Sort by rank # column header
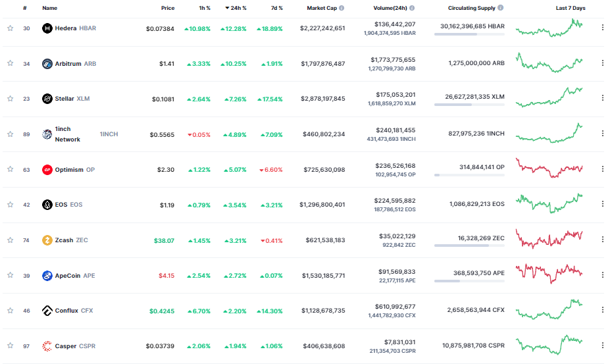The width and height of the screenshot is (612, 364). 25,8
